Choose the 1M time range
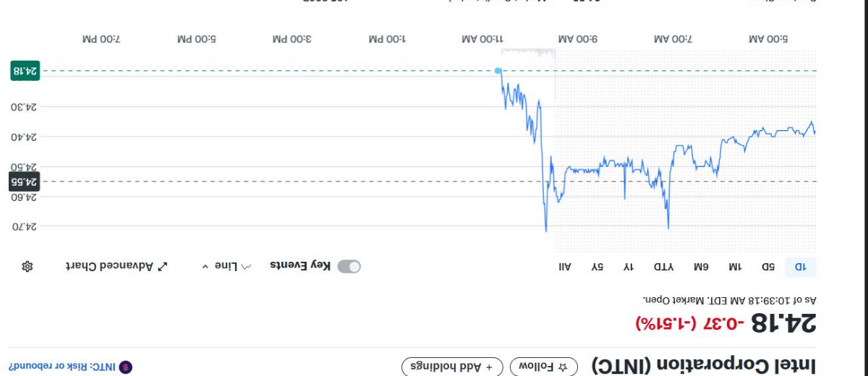 click(x=734, y=266)
